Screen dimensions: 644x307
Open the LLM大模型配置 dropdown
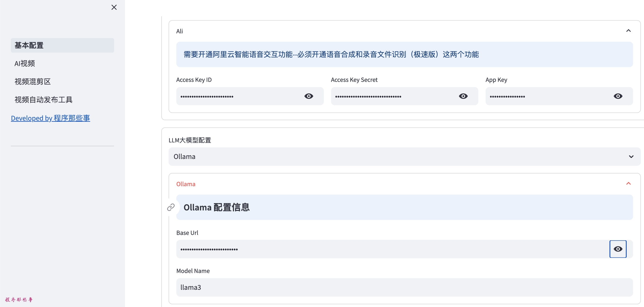pos(404,157)
